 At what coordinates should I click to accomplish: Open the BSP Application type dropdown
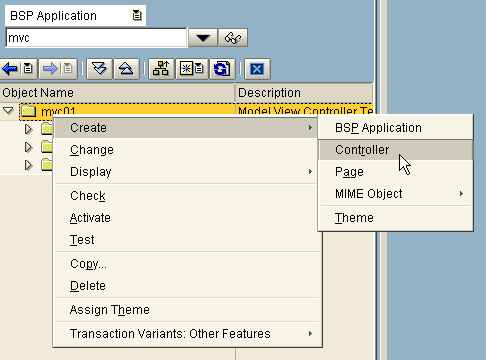point(137,15)
